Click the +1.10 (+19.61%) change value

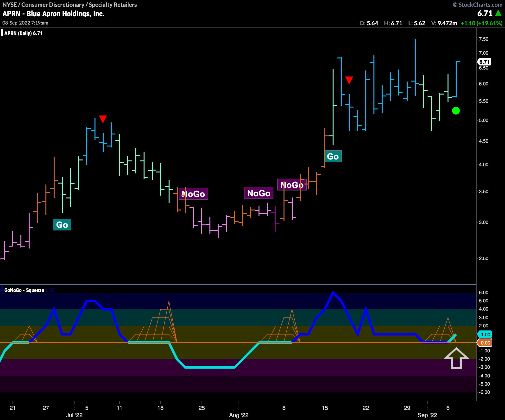coord(481,23)
